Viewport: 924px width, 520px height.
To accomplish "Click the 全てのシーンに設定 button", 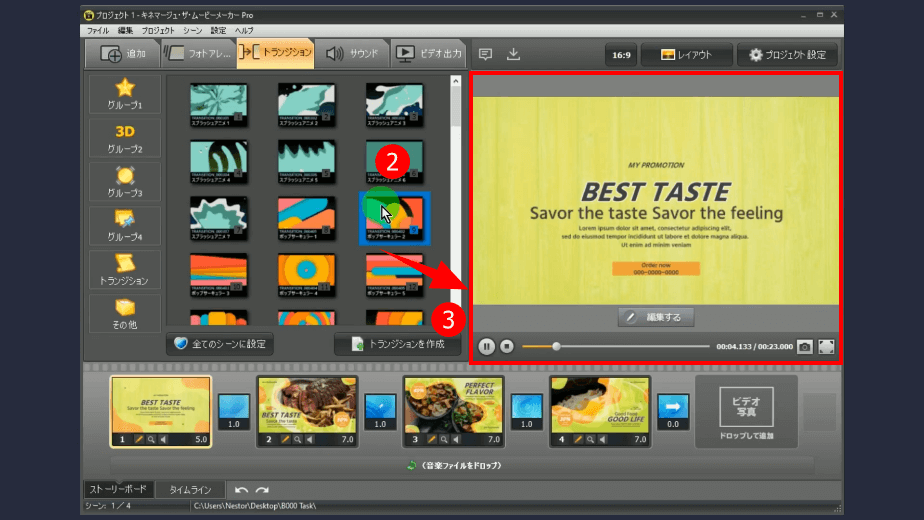I will pos(220,343).
